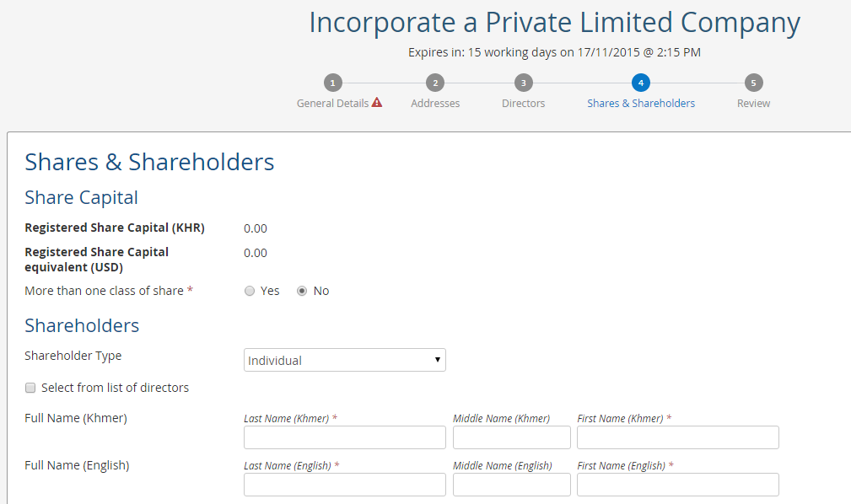851x504 pixels.
Task: Open the Addresses step label
Action: [x=435, y=103]
